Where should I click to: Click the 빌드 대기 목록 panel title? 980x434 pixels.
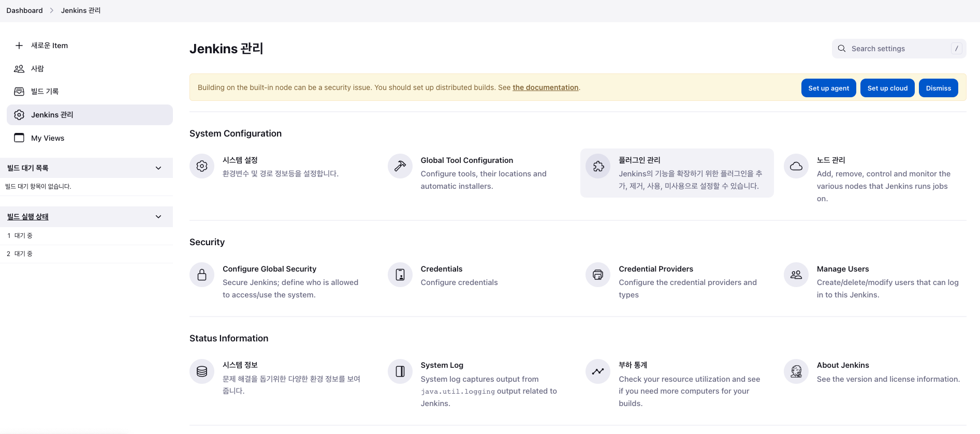coord(28,168)
